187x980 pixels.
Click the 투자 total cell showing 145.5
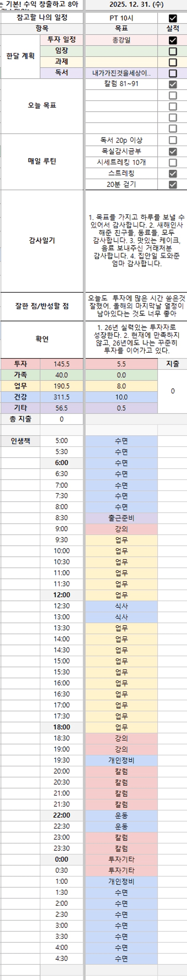click(61, 364)
